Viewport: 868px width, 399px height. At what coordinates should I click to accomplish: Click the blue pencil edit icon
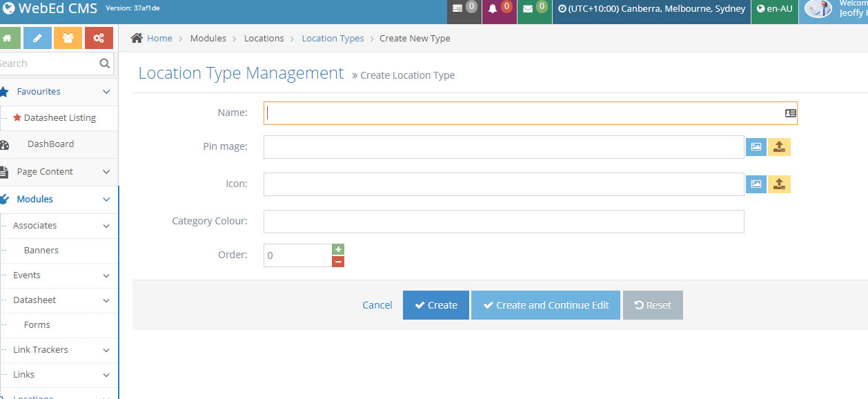click(x=37, y=38)
